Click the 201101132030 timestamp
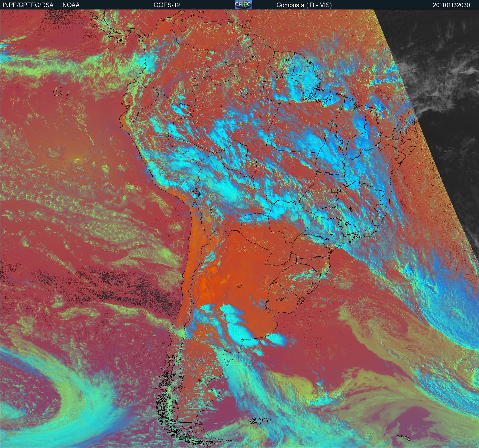The height and width of the screenshot is (448, 479). pos(451,5)
